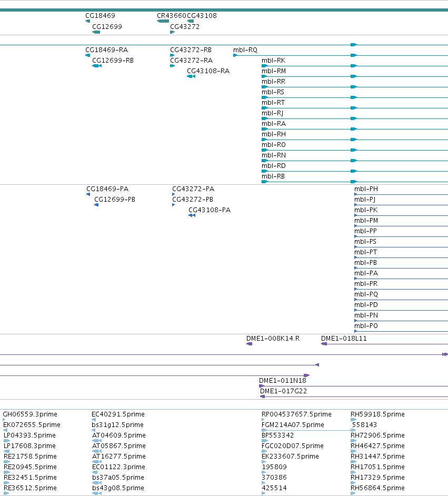Image resolution: width=448 pixels, height=496 pixels.
Task: Select EST FGM214A07.5prime
Action: [293, 425]
